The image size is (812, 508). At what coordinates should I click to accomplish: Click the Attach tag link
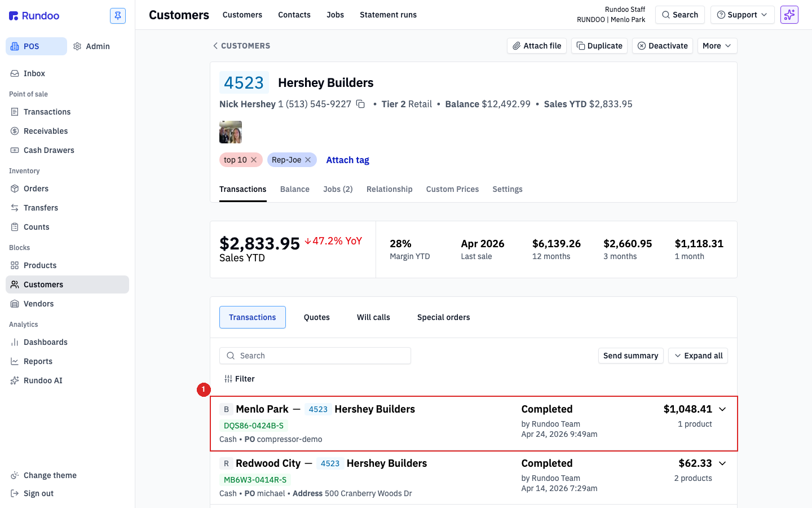[x=348, y=160]
